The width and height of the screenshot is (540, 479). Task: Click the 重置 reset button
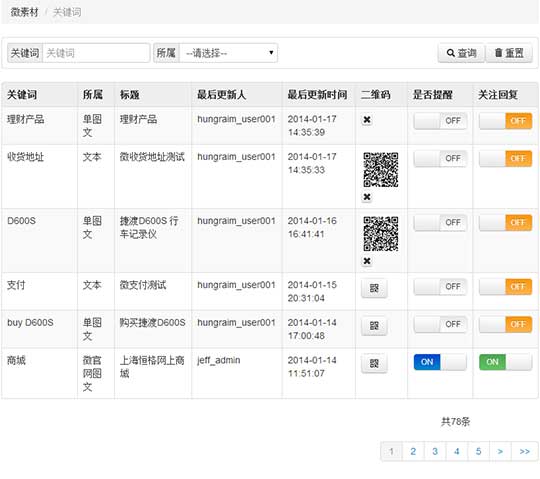pyautogui.click(x=509, y=53)
